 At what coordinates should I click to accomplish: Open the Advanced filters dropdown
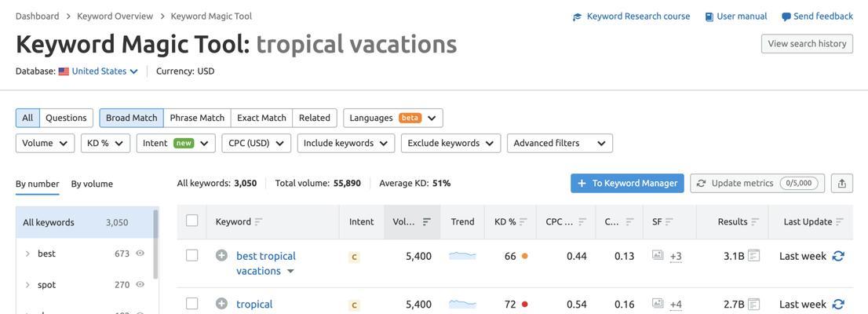560,143
